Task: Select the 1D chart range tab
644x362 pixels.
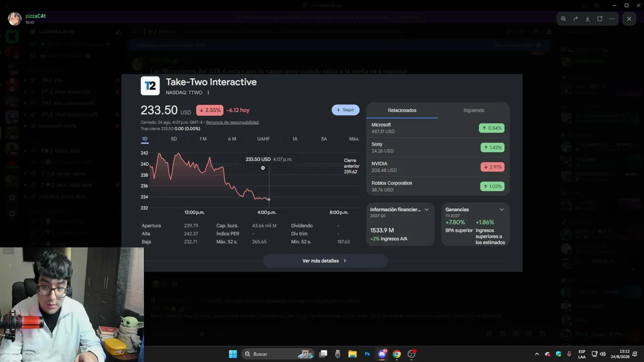Action: [x=145, y=139]
